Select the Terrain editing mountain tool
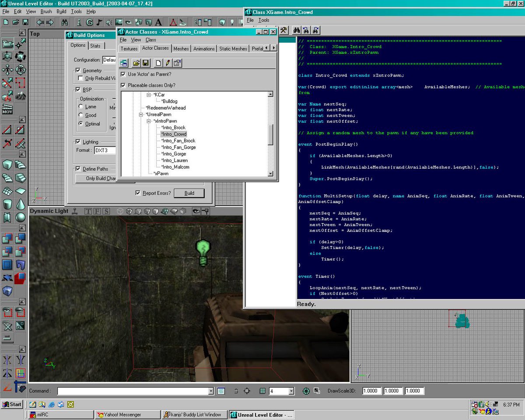The width and height of the screenshot is (525, 420). click(21, 96)
